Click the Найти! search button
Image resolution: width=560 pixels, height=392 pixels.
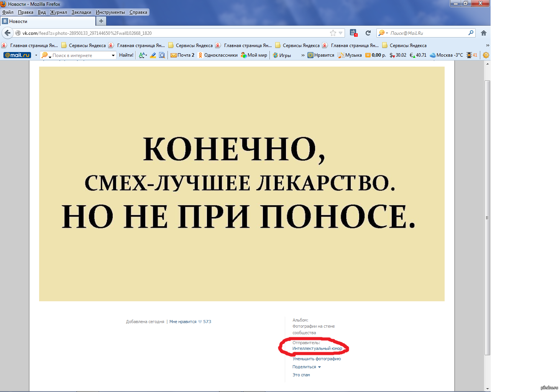126,55
